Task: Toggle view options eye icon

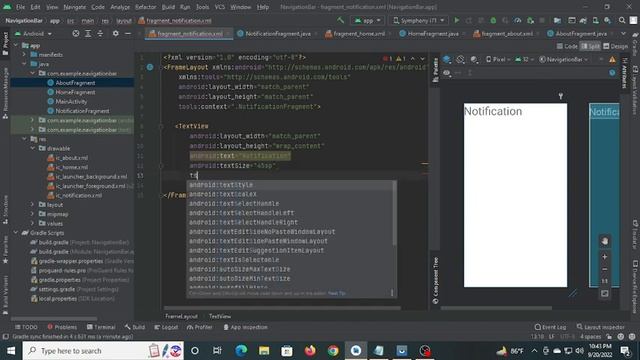Action: click(447, 73)
